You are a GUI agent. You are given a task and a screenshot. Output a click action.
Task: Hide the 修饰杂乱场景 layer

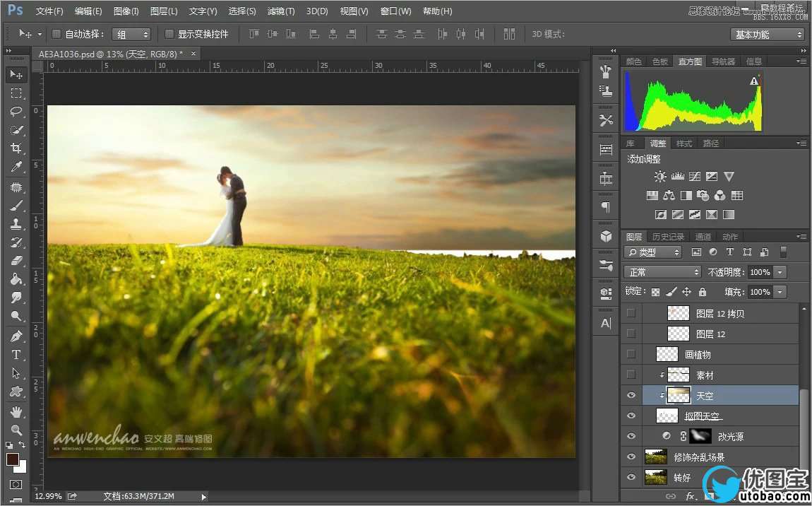(631, 457)
